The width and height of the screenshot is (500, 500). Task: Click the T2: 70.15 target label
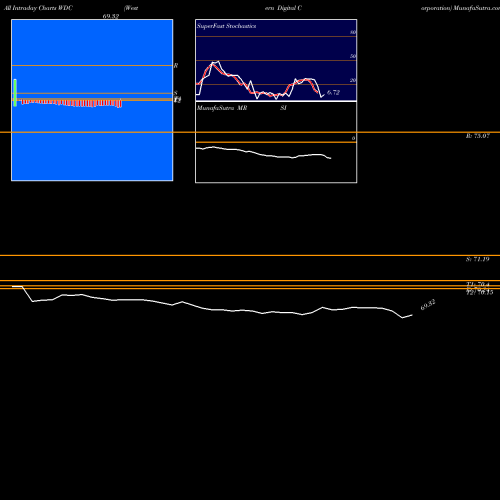480,293
